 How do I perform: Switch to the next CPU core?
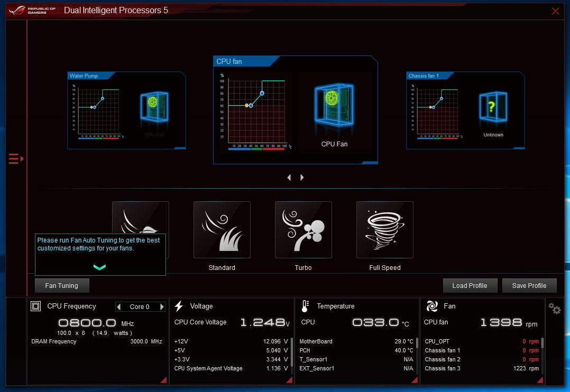click(x=162, y=307)
